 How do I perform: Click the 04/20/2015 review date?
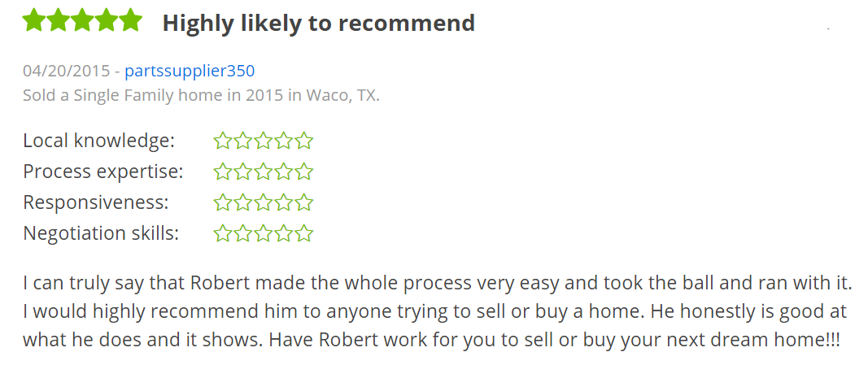[65, 72]
